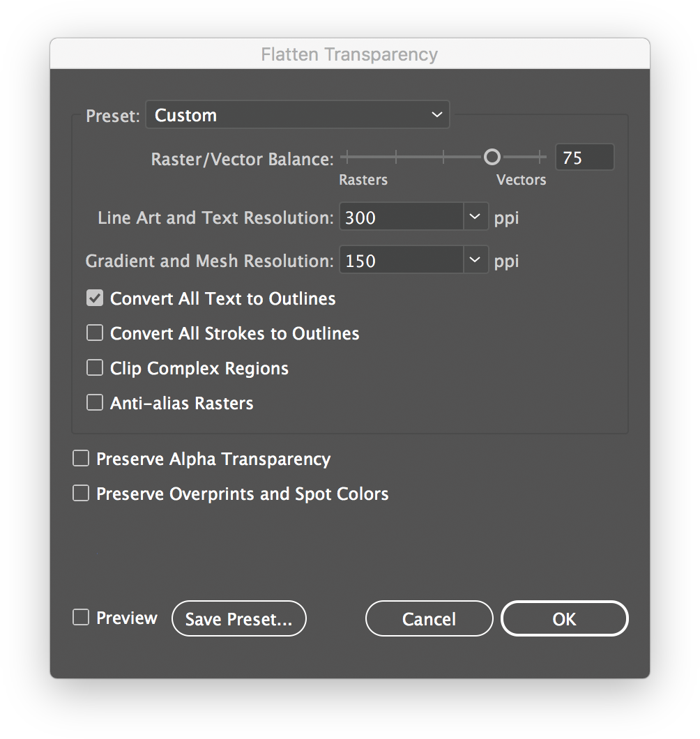Click the Save Preset button

(x=238, y=618)
